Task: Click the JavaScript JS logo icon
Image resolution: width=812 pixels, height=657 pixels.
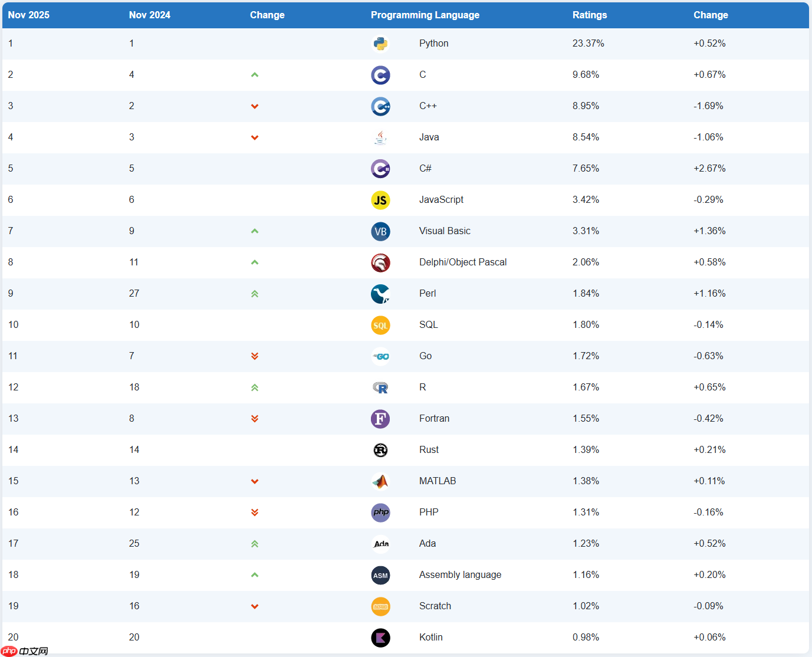Action: pos(380,200)
